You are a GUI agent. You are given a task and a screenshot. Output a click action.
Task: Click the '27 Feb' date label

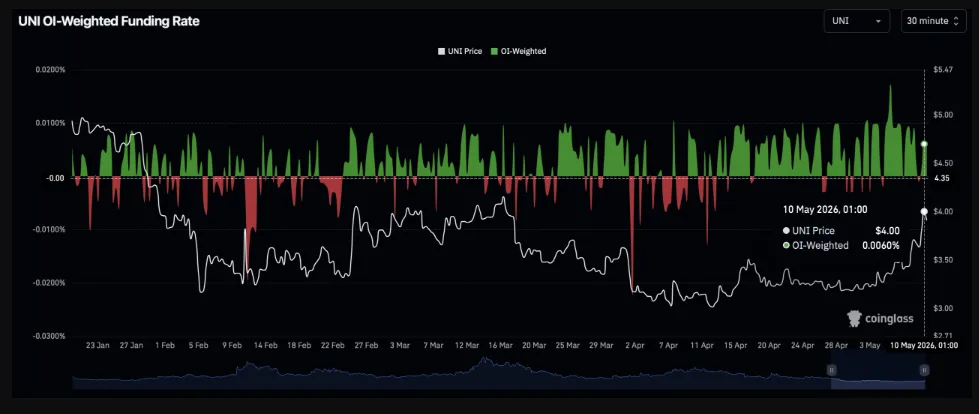coord(367,345)
